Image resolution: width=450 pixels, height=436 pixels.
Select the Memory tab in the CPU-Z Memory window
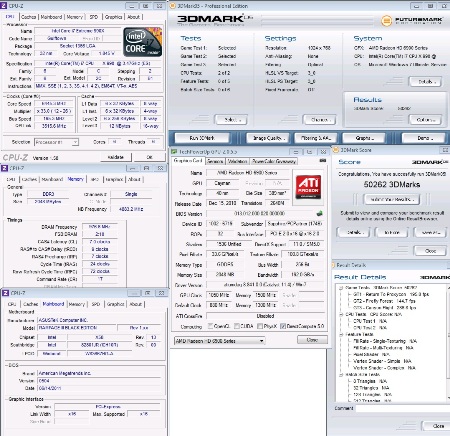(x=76, y=179)
